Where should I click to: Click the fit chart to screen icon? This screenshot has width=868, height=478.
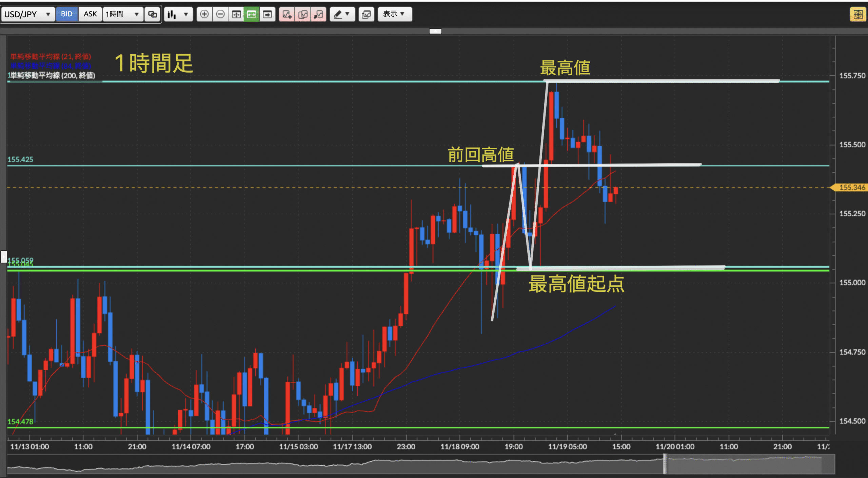click(236, 14)
